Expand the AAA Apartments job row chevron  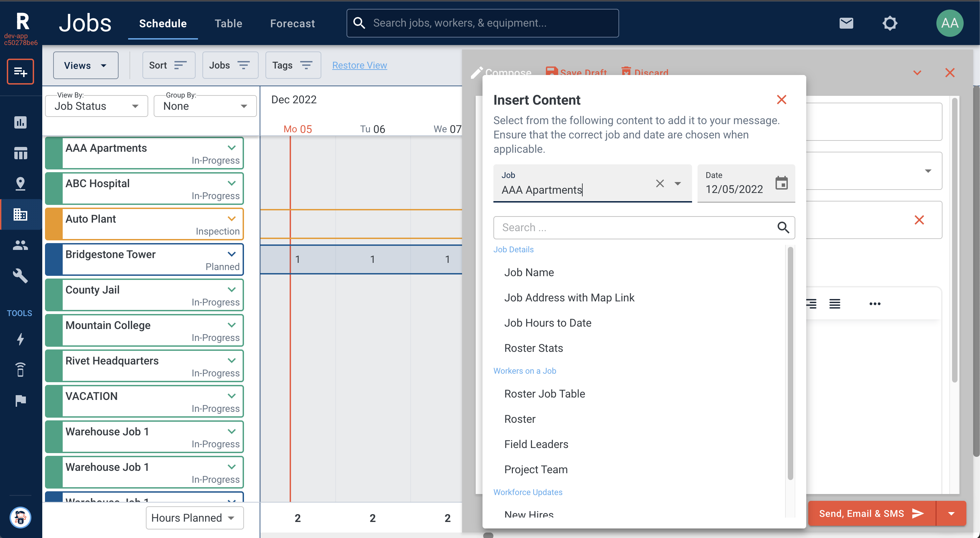pos(231,148)
